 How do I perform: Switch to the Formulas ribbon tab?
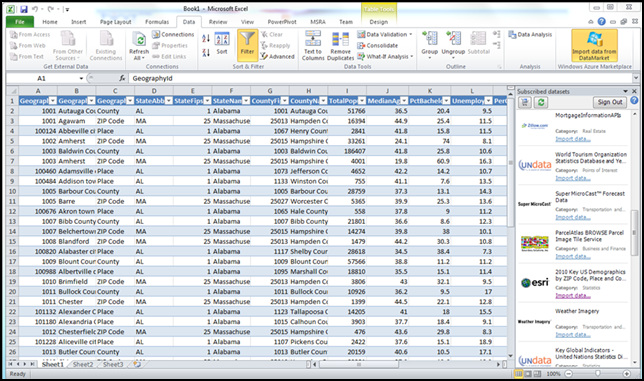coord(157,22)
